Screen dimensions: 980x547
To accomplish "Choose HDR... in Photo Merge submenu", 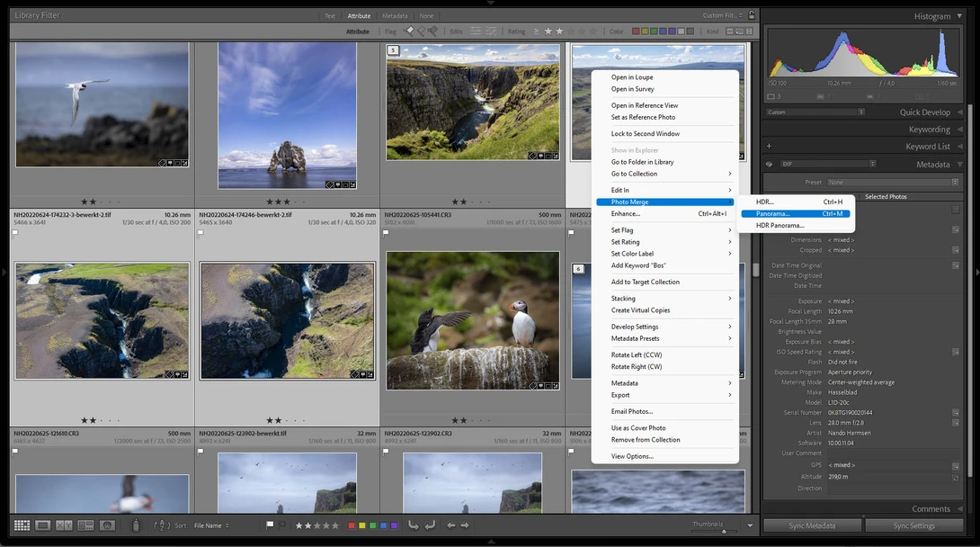I will [x=795, y=202].
